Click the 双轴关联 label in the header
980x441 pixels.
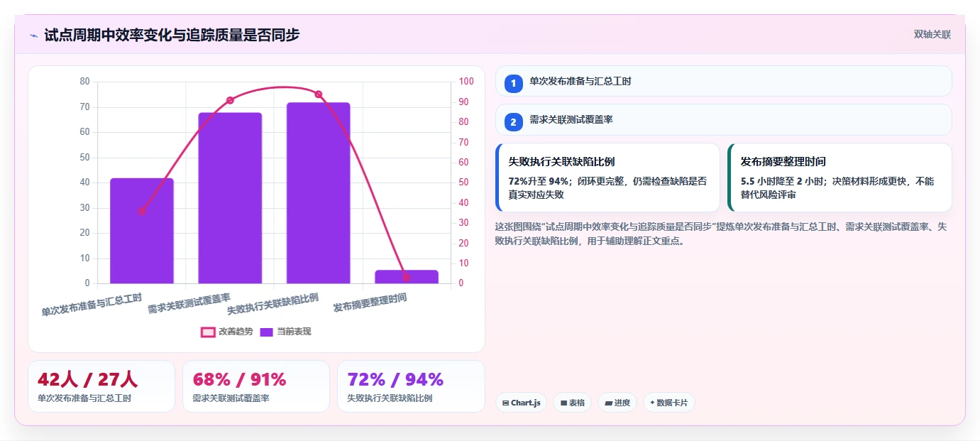pyautogui.click(x=932, y=34)
